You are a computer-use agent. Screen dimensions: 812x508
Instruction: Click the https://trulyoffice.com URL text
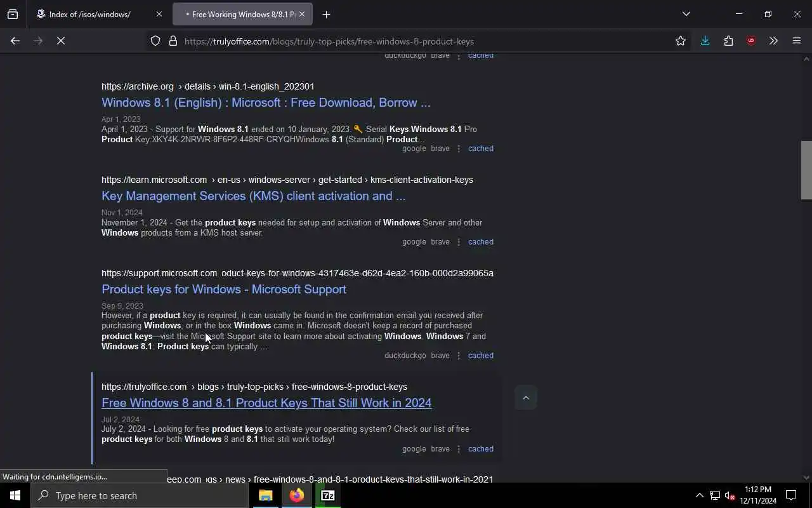coord(144,387)
